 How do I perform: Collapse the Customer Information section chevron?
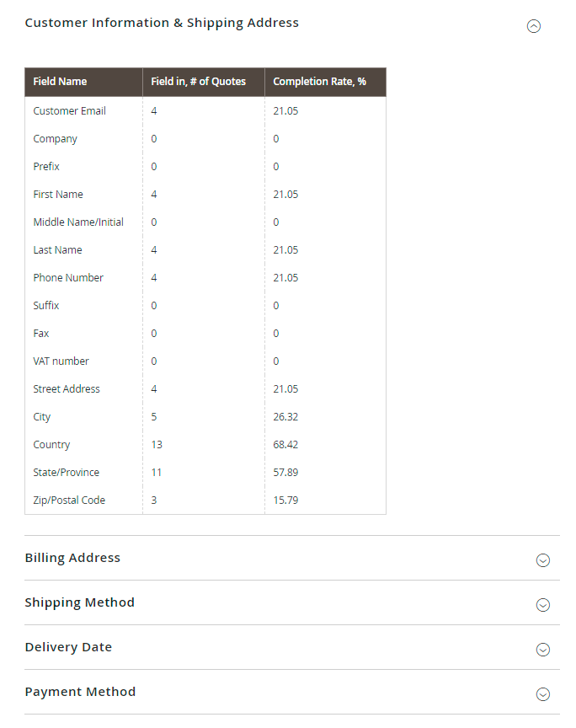pyautogui.click(x=533, y=26)
